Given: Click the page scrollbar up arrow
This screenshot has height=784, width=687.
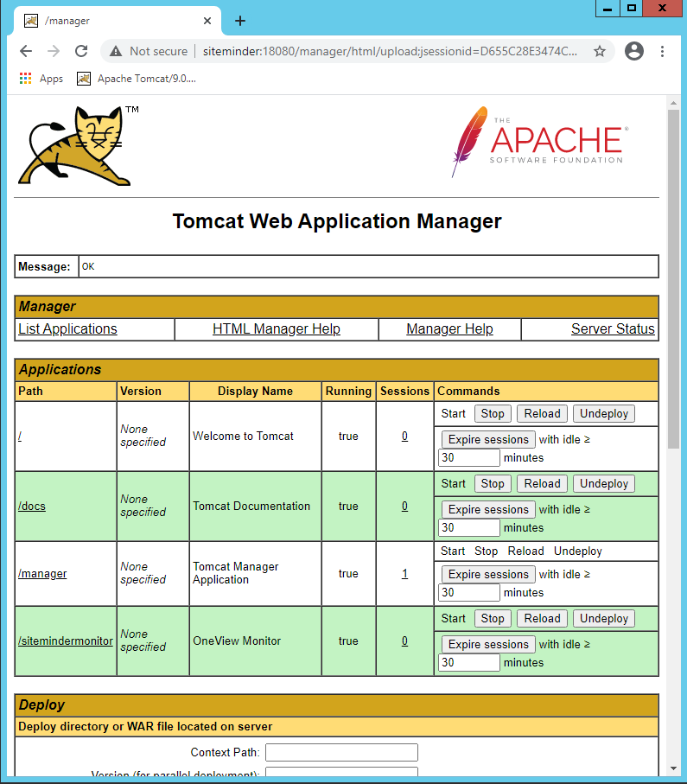Looking at the screenshot, I should point(673,103).
